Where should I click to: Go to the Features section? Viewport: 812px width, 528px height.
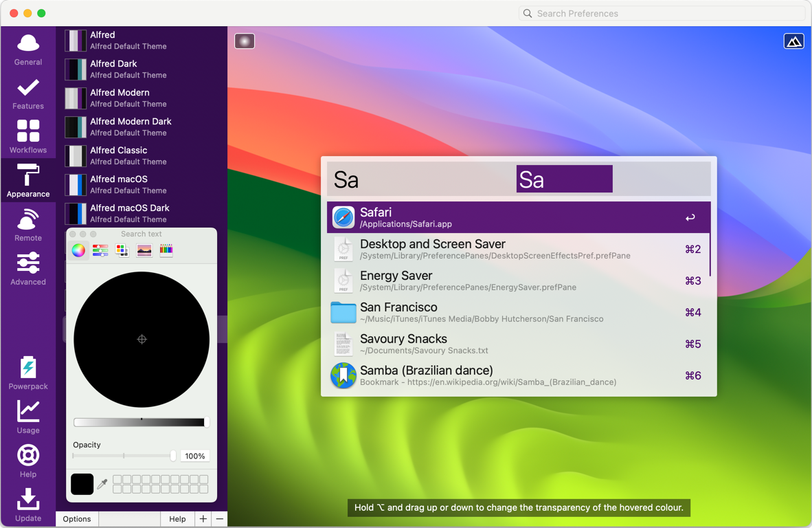point(28,94)
